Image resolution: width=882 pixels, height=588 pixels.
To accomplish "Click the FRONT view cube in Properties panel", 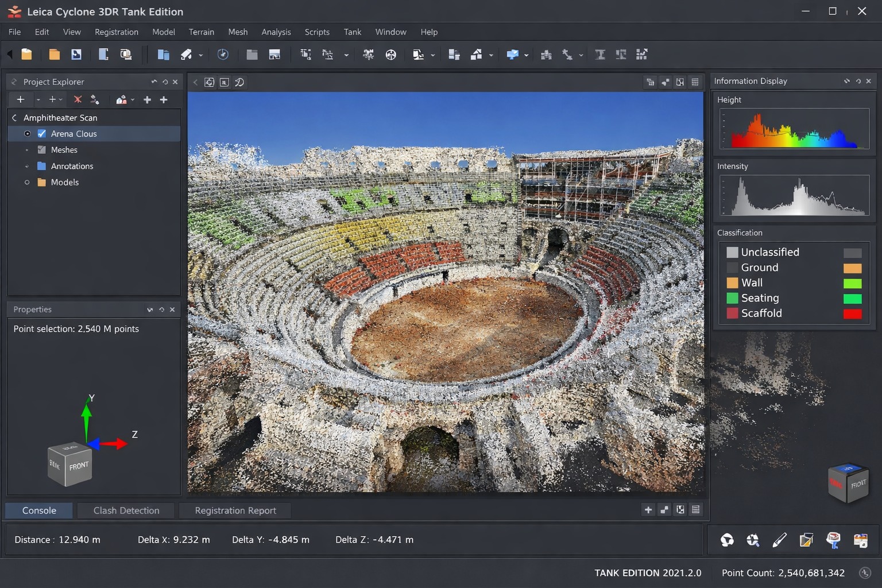I will (x=70, y=464).
